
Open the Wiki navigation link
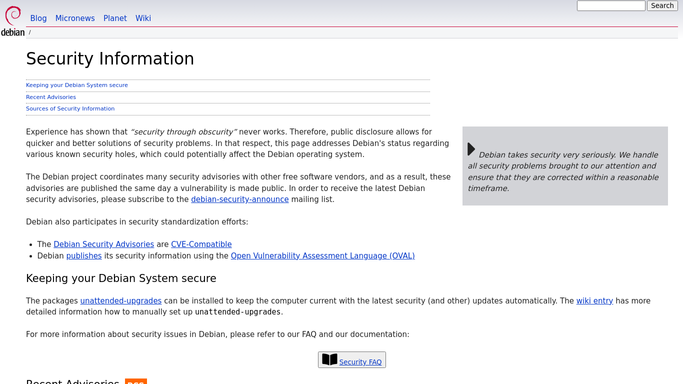pos(143,18)
